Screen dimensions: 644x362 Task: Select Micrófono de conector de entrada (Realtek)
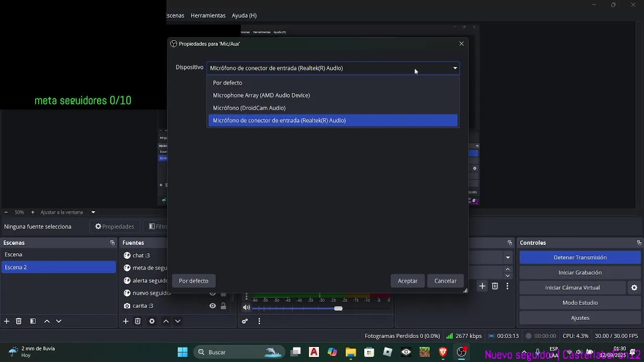[x=333, y=120]
